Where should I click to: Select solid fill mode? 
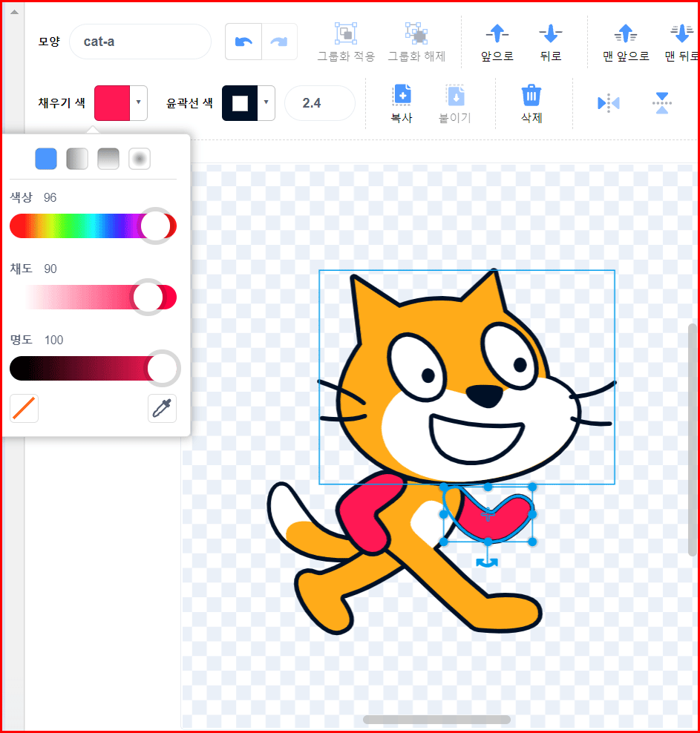coord(46,159)
